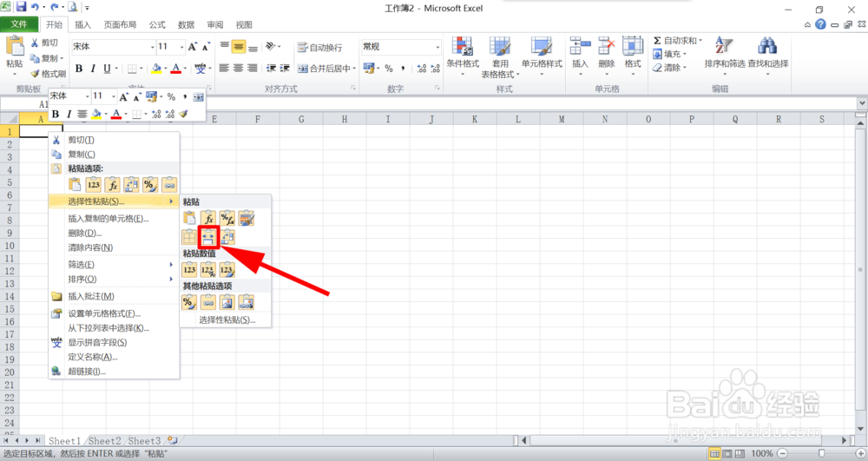Choose Paste as Picture icon in submenu

(x=227, y=302)
